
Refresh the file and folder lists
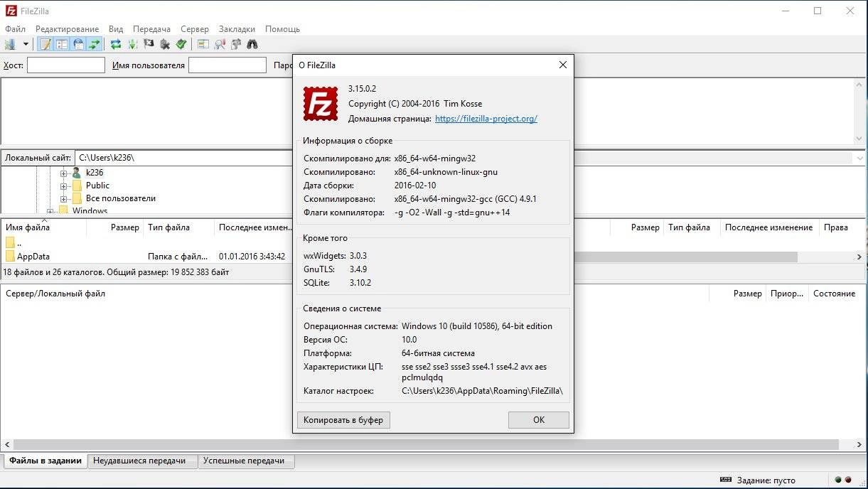pos(116,44)
